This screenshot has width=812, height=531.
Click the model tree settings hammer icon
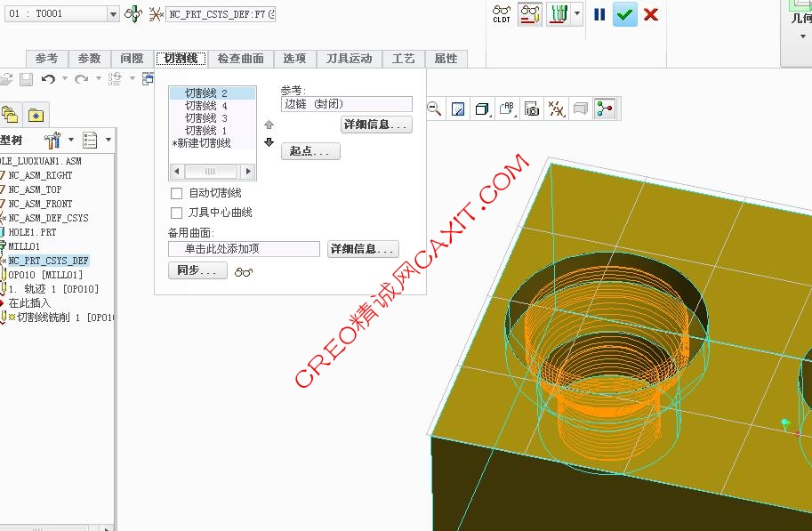(52, 140)
